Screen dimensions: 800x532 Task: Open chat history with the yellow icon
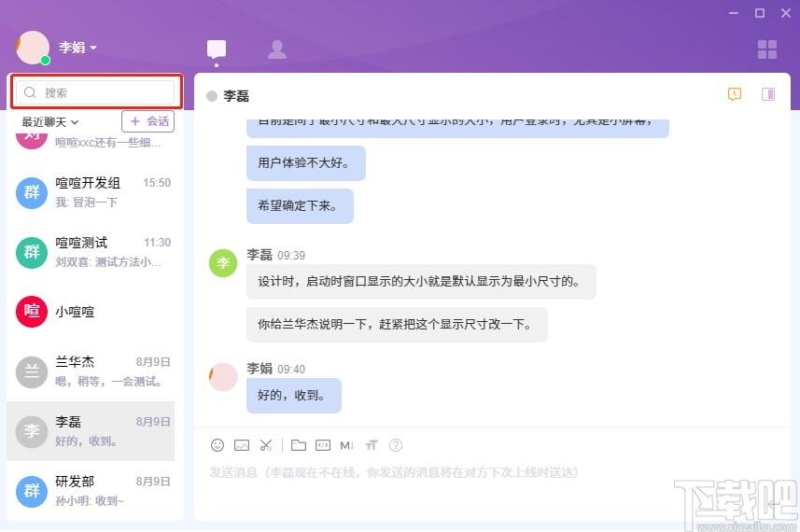(x=734, y=94)
